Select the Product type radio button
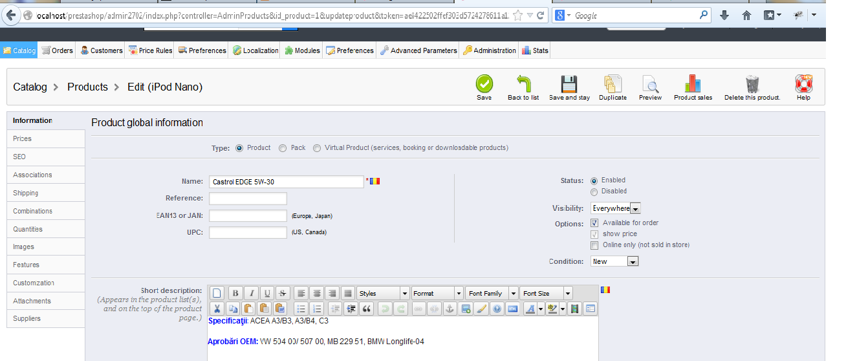The width and height of the screenshot is (868, 361). tap(239, 148)
